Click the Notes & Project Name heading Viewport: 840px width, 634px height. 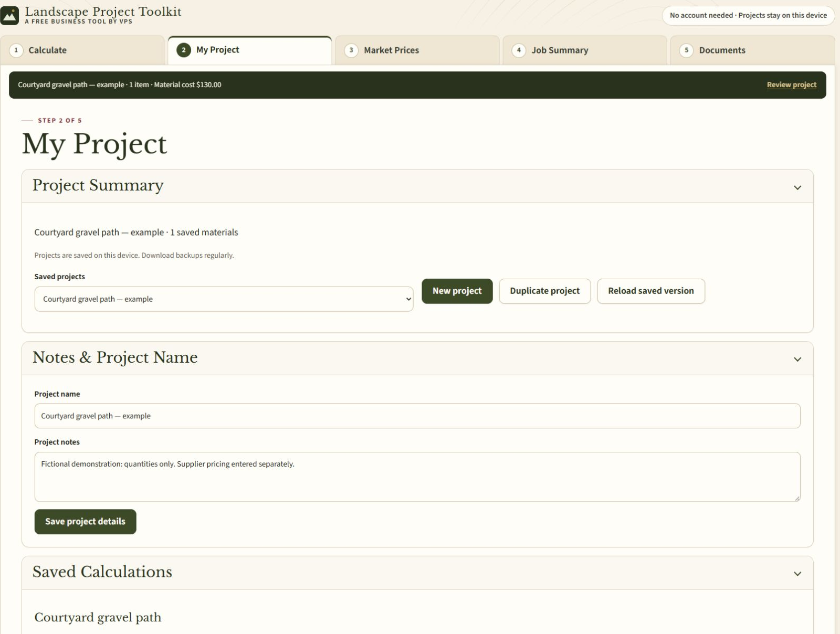[115, 357]
